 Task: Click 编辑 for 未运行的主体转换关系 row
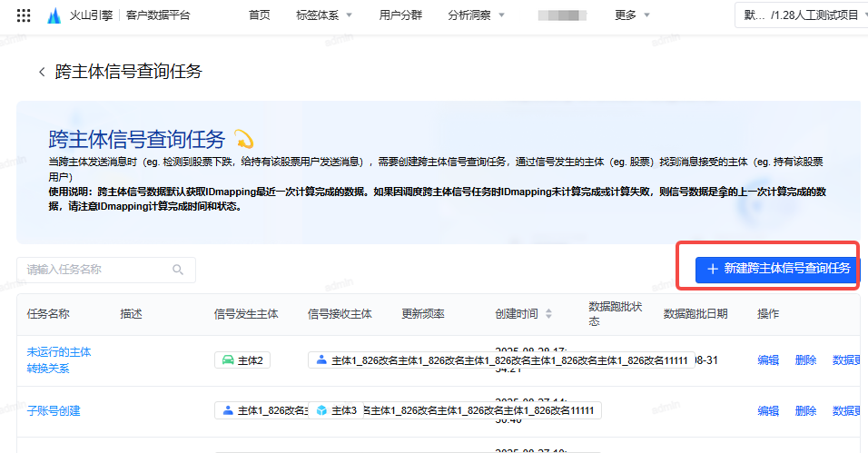768,360
